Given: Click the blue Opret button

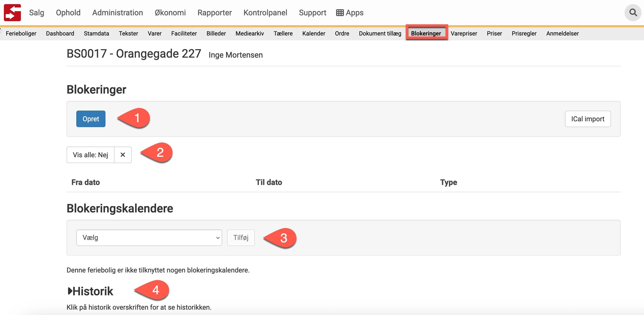Looking at the screenshot, I should pyautogui.click(x=91, y=119).
